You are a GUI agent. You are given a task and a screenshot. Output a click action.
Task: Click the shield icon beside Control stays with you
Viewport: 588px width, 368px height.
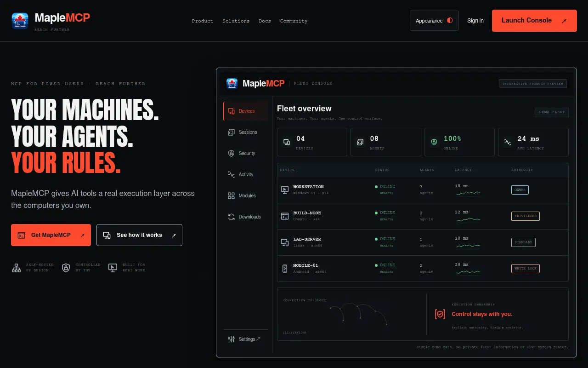pyautogui.click(x=440, y=314)
